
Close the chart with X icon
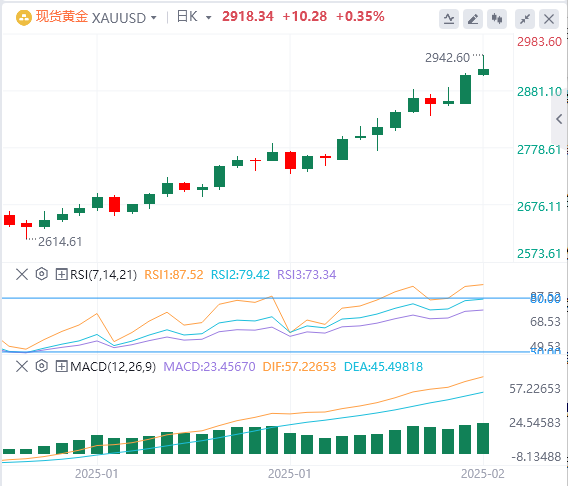coord(549,19)
